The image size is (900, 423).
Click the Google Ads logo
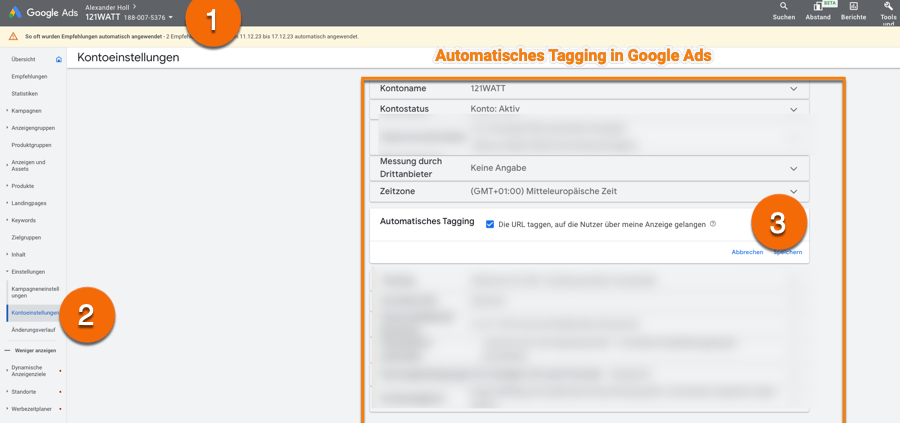point(18,12)
